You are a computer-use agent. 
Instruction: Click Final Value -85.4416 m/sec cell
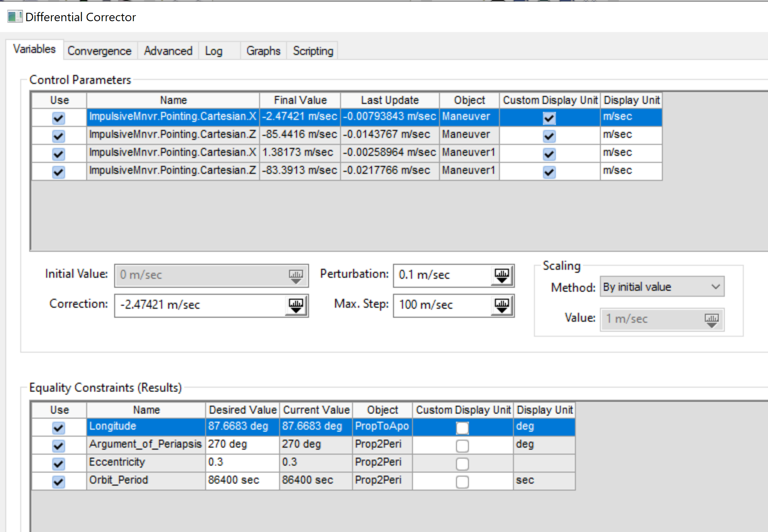coord(300,134)
